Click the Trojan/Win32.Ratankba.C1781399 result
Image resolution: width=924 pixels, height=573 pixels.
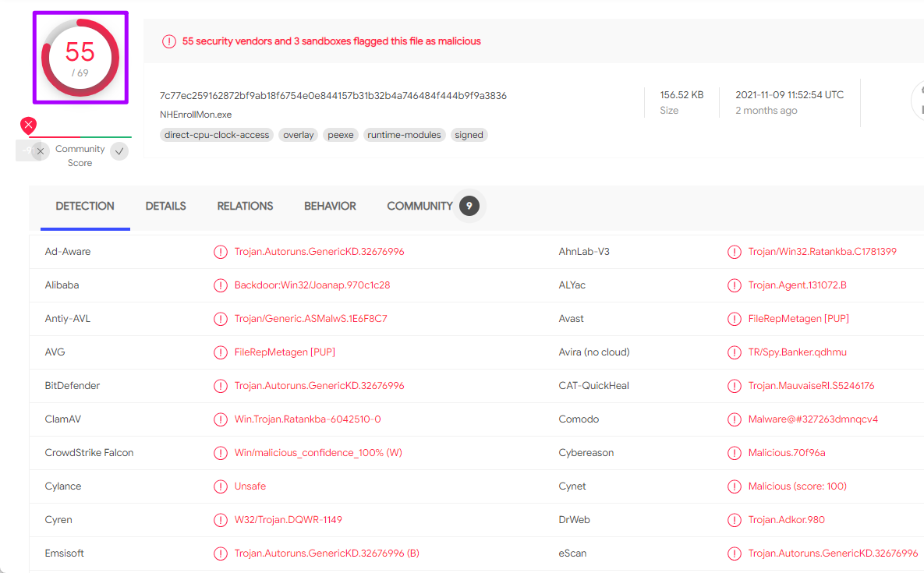coord(823,252)
